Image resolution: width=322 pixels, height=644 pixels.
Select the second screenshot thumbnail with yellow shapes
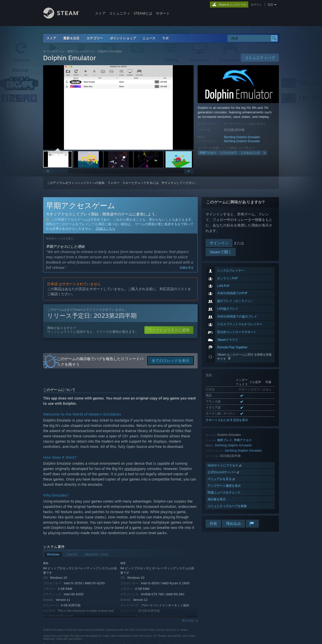[88, 159]
